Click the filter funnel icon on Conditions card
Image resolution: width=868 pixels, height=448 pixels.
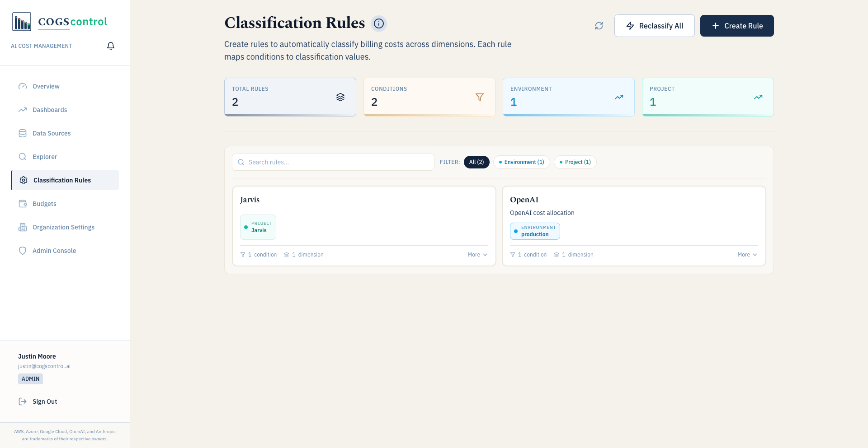click(x=480, y=97)
